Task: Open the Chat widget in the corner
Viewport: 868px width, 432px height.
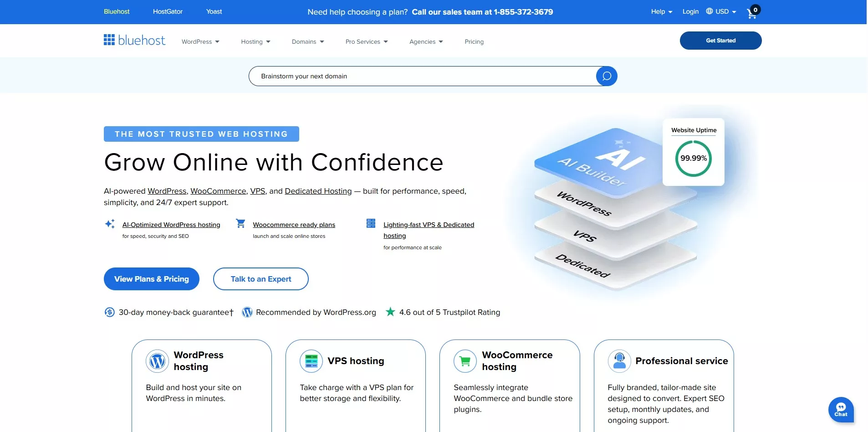Action: tap(840, 410)
